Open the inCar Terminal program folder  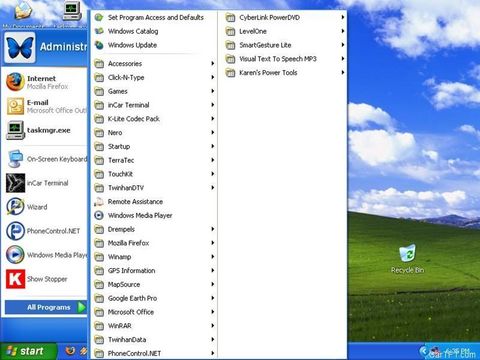click(154, 105)
